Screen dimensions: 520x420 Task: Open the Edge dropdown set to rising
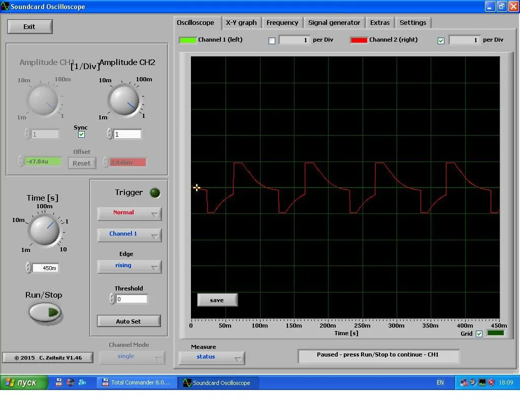pos(128,266)
